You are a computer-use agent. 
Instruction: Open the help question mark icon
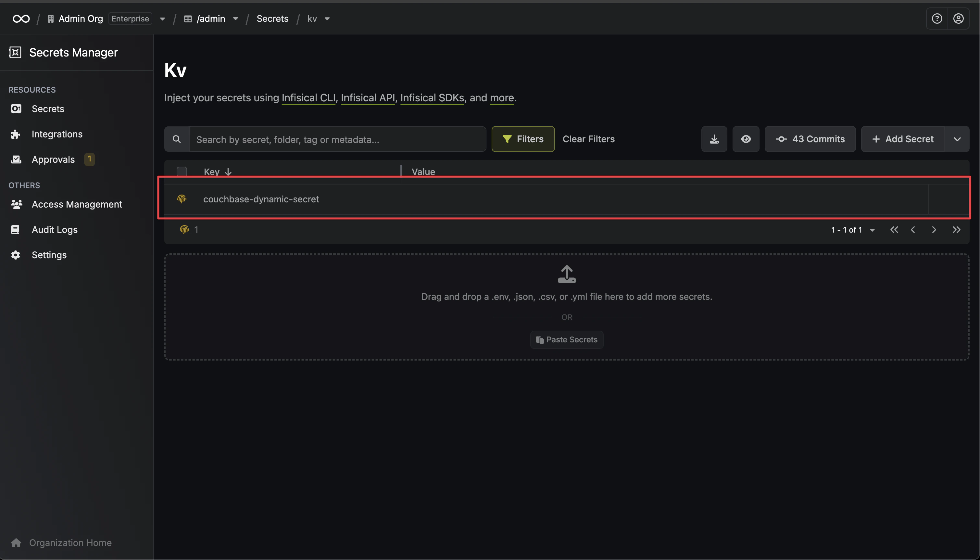click(937, 19)
